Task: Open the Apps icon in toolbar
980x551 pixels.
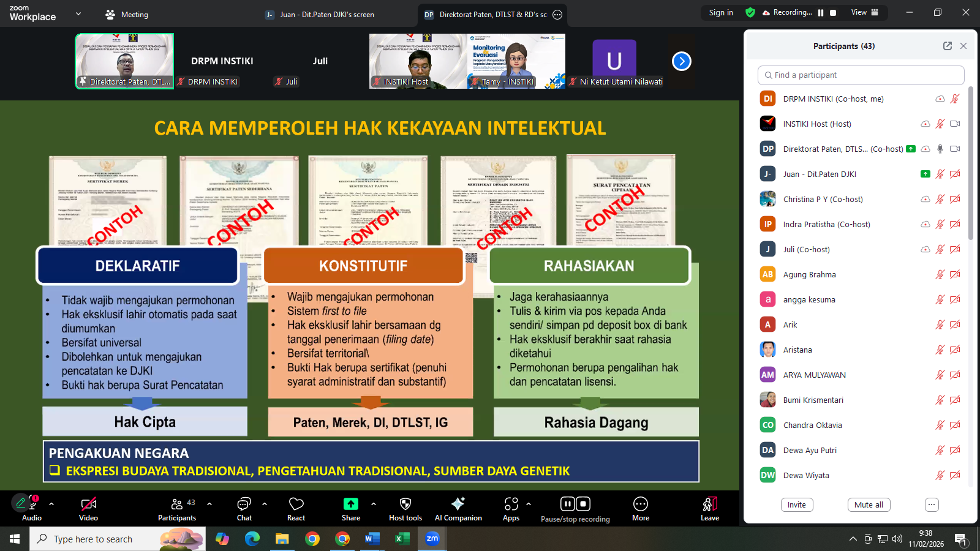Action: (x=511, y=504)
